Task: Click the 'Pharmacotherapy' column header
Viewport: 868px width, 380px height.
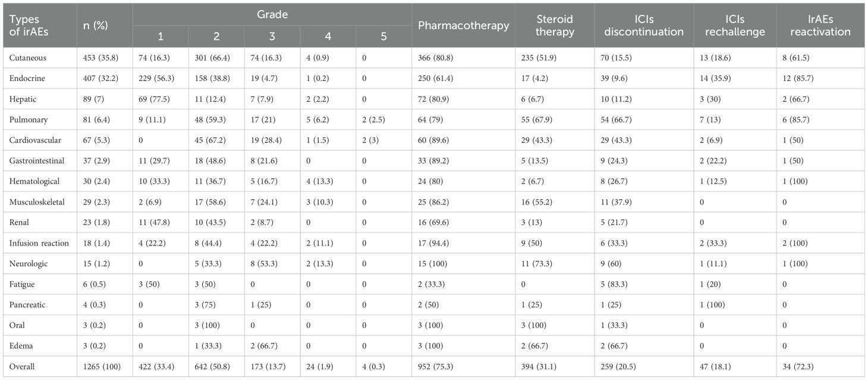Action: pyautogui.click(x=464, y=26)
